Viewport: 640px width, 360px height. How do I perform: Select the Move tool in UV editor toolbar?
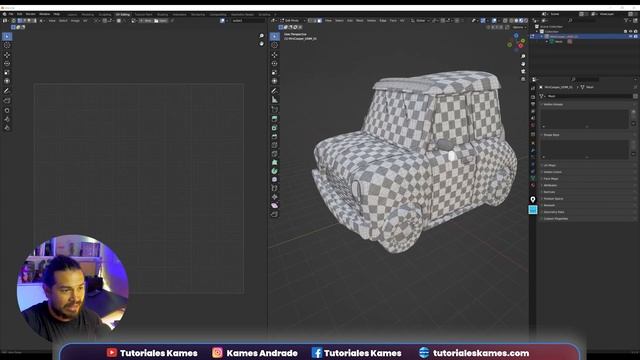point(7,55)
